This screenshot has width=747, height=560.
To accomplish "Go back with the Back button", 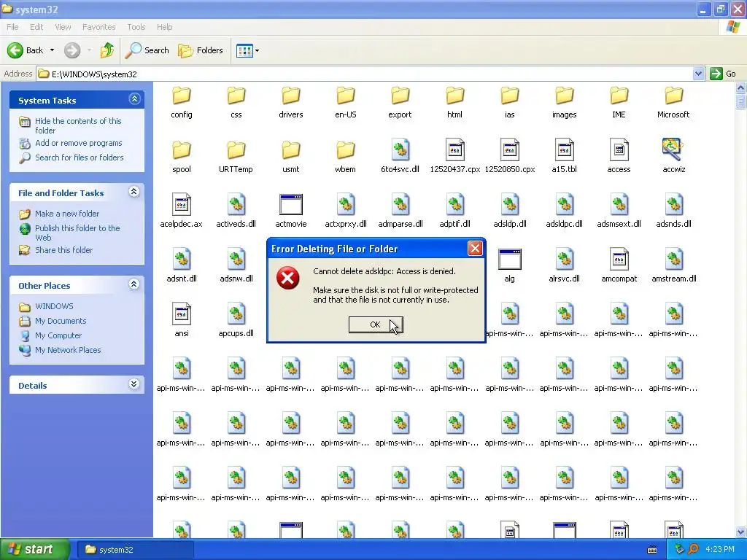I will click(26, 50).
